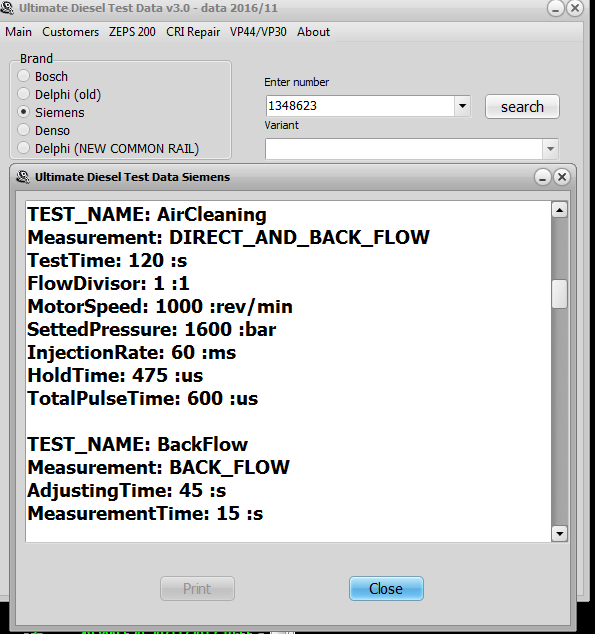Close the Siemens test data dialog via X
Image resolution: width=595 pixels, height=634 pixels.
562,177
